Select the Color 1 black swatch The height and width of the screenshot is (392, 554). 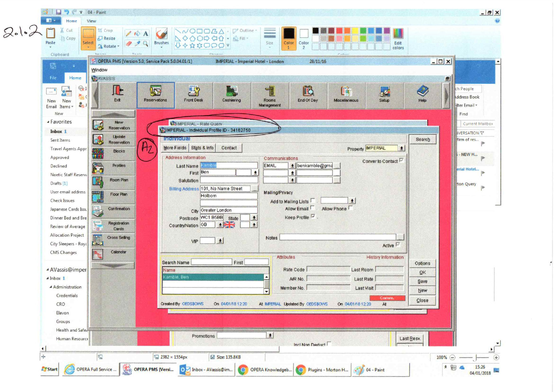click(x=289, y=38)
